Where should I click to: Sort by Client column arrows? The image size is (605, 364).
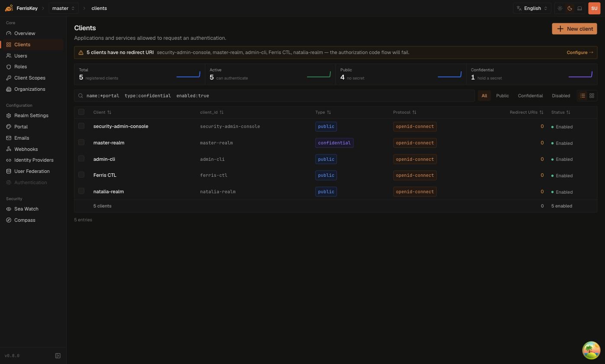pos(109,112)
